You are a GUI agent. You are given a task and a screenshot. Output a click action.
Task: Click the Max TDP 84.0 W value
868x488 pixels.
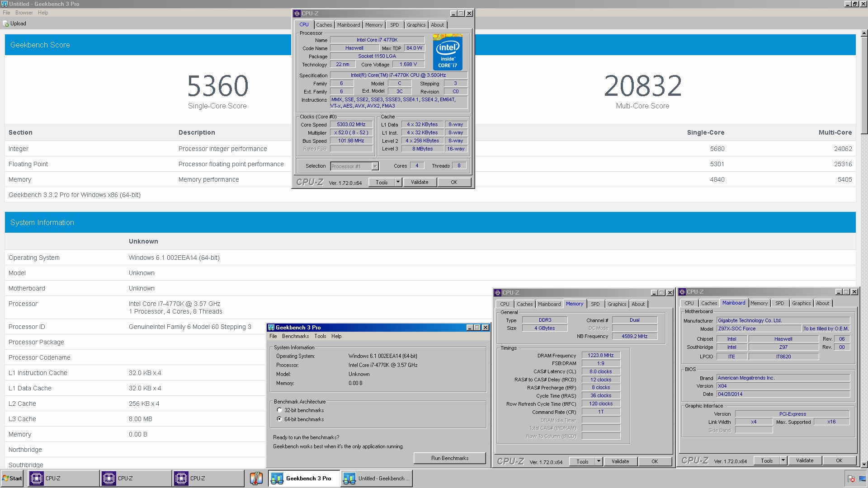[x=414, y=48]
